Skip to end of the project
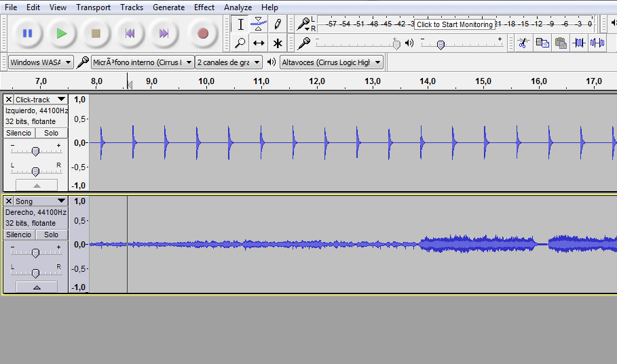Screen dimensions: 617x364 pos(164,33)
